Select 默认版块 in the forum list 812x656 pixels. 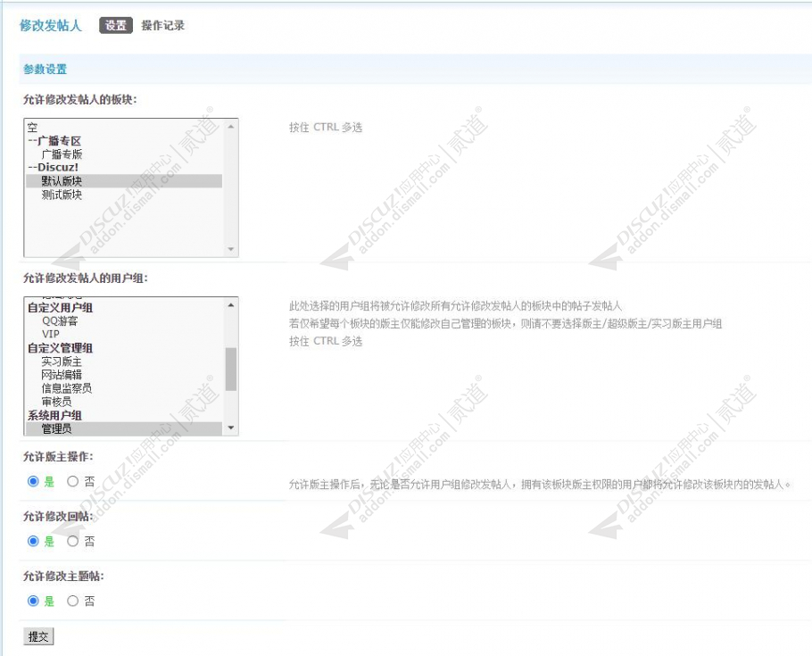pos(124,181)
